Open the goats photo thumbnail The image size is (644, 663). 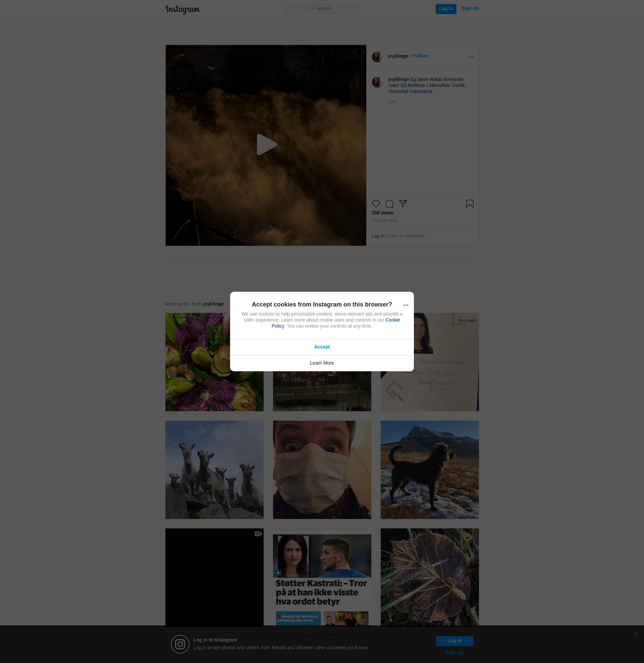(x=214, y=469)
